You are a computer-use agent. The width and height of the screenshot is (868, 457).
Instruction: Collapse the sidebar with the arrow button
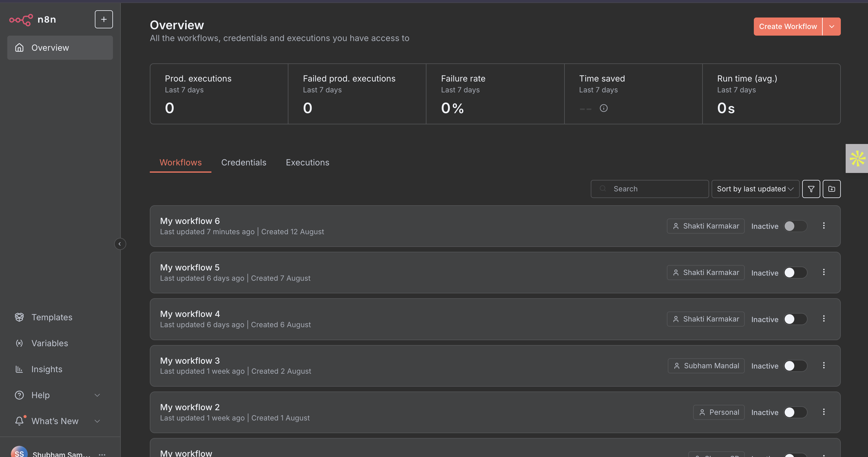[x=120, y=244]
